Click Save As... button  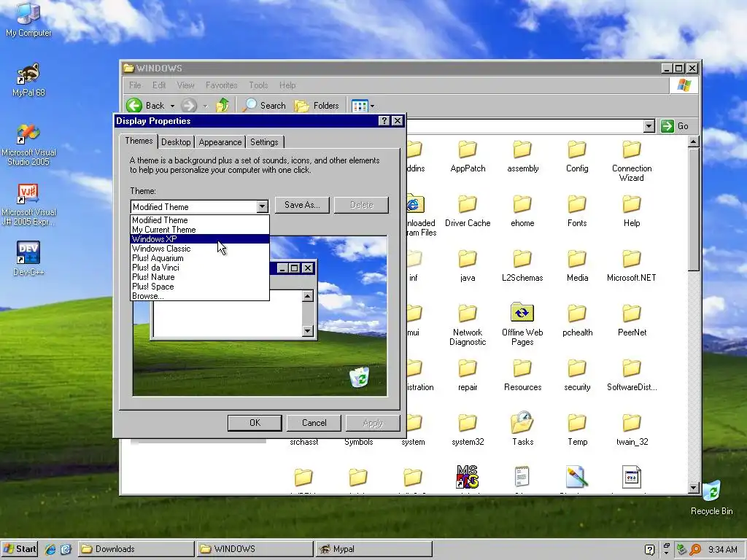302,205
